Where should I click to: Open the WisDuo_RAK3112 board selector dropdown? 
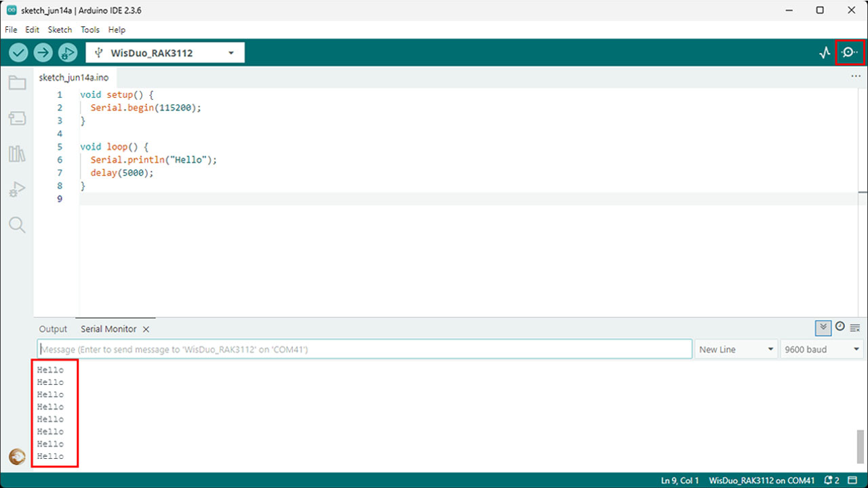coord(165,53)
